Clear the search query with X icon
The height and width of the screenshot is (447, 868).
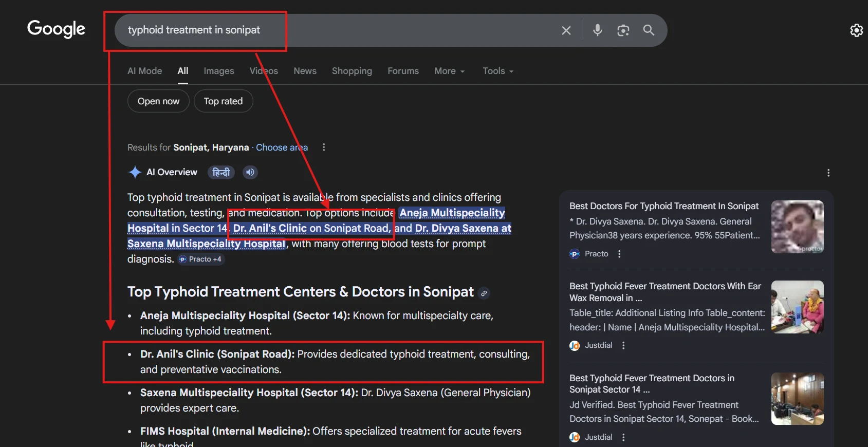click(x=566, y=30)
